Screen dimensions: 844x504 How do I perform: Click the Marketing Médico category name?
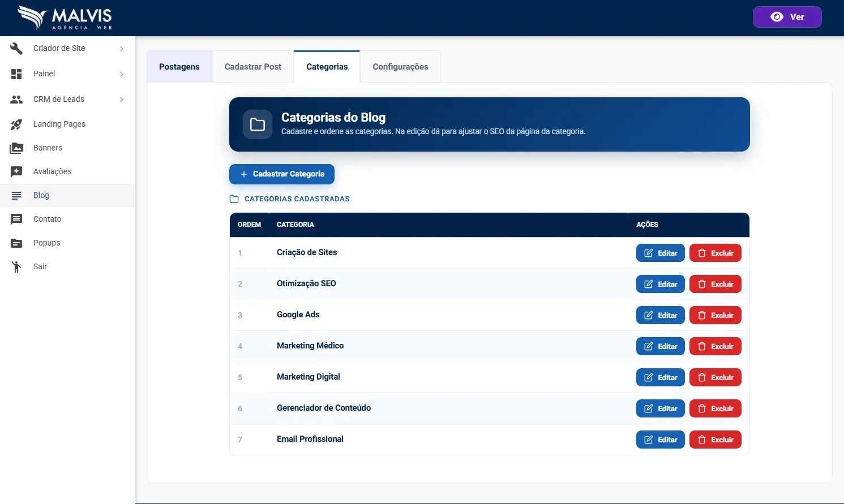[x=310, y=346]
